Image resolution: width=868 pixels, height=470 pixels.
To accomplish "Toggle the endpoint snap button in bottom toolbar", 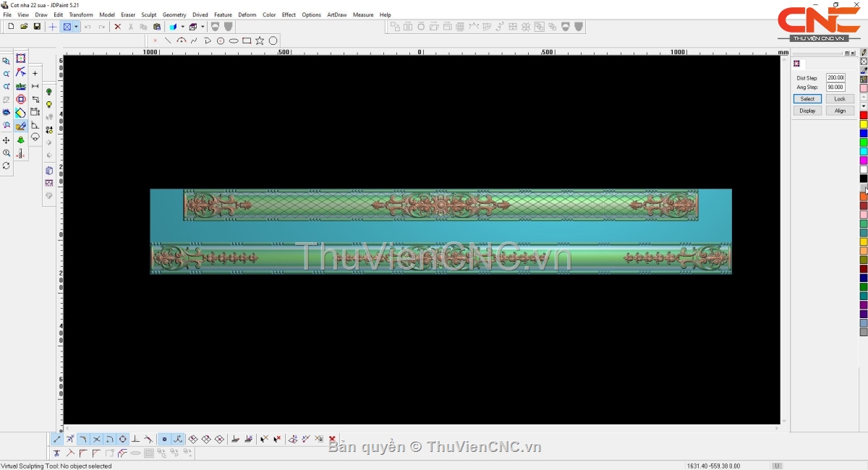I will pos(57,439).
